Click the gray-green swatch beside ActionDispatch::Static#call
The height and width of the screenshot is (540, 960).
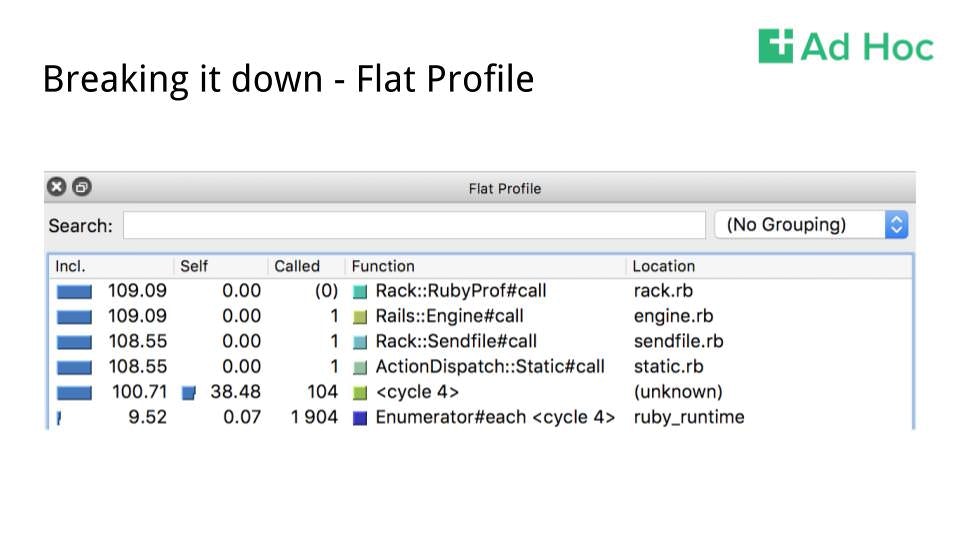coord(360,367)
